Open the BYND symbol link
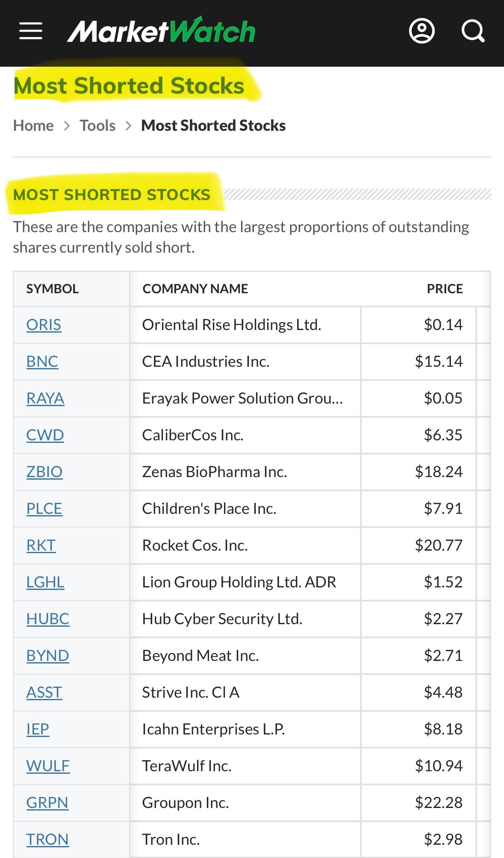 tap(48, 656)
